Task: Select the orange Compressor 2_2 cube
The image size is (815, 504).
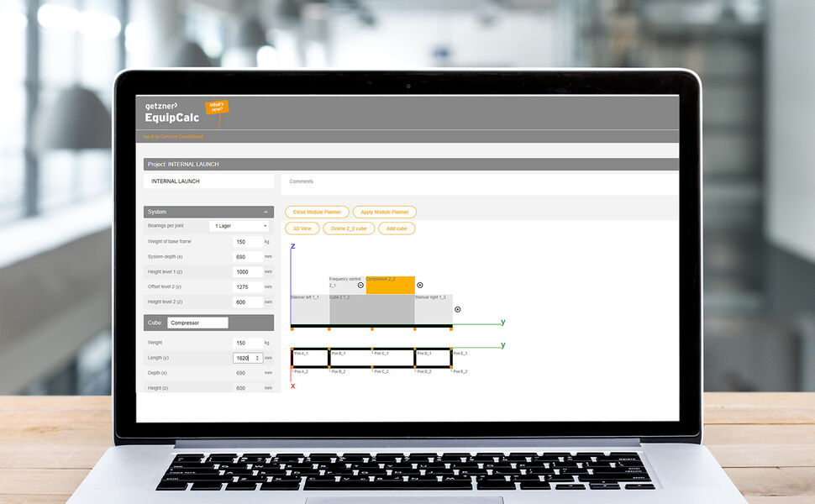Action: (x=390, y=286)
